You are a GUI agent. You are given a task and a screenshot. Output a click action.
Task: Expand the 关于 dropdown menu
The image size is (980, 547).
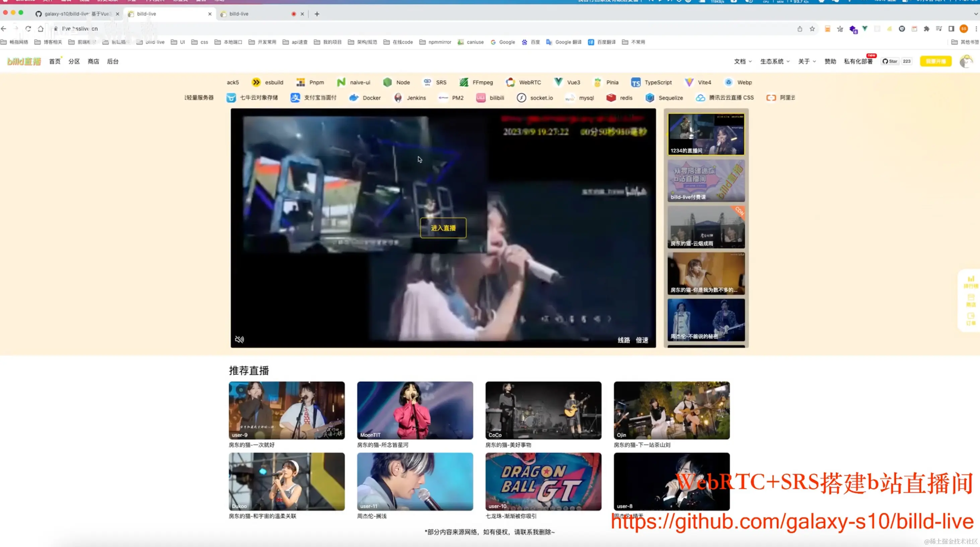coord(807,61)
